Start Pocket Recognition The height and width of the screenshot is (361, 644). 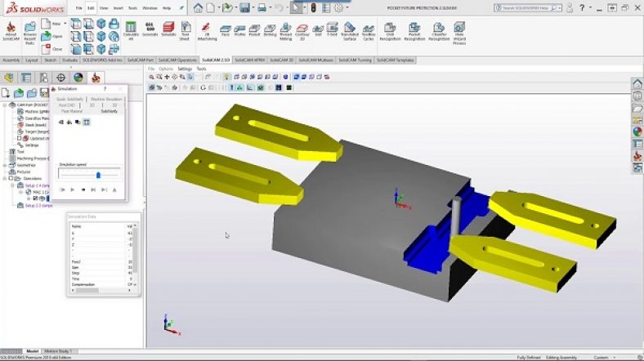[x=414, y=32]
